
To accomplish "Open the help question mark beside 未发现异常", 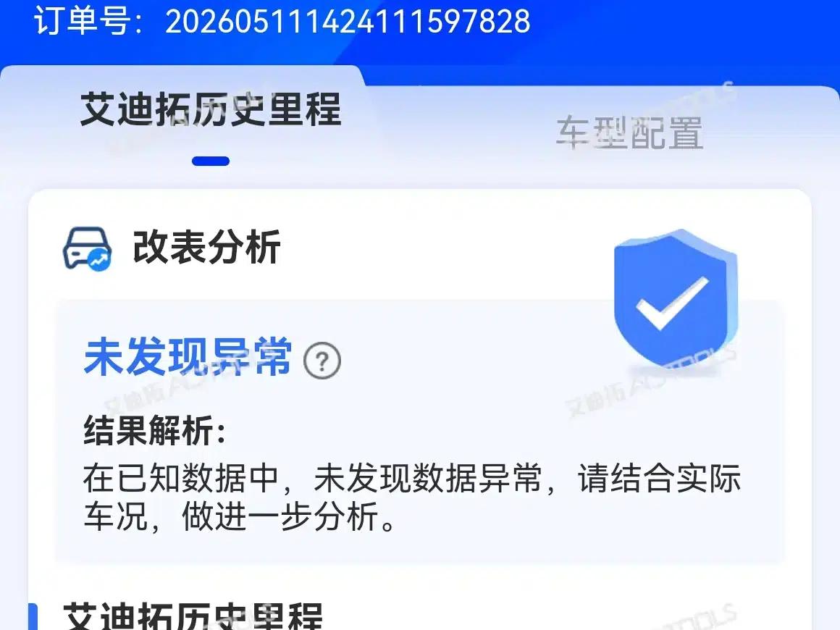I will coord(322,361).
